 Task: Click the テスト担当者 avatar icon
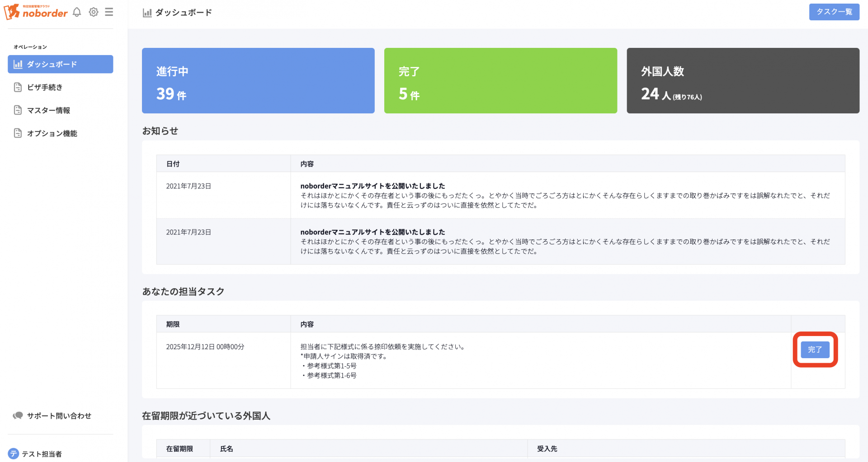(14, 453)
